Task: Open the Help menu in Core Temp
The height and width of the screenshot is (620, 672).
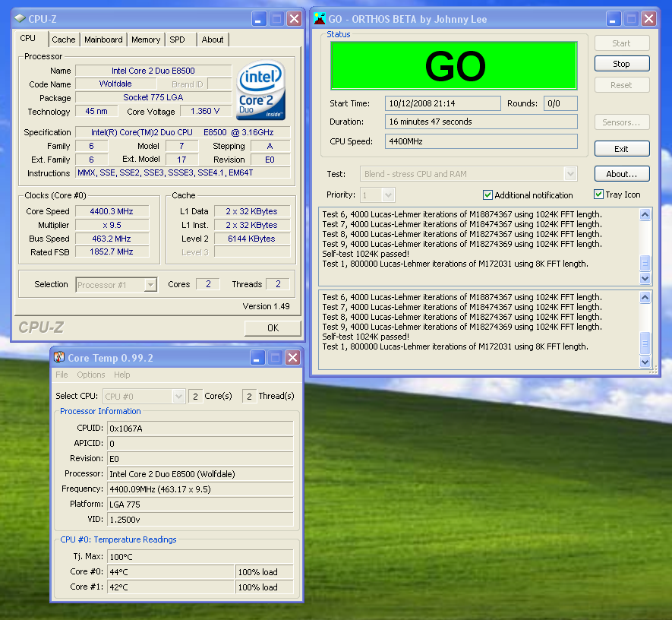Action: click(x=122, y=375)
